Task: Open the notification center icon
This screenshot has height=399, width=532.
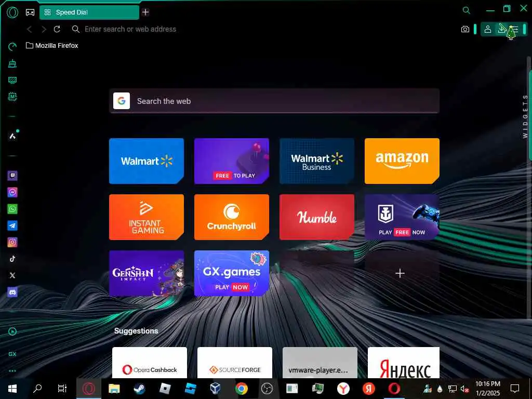Action: (x=515, y=389)
